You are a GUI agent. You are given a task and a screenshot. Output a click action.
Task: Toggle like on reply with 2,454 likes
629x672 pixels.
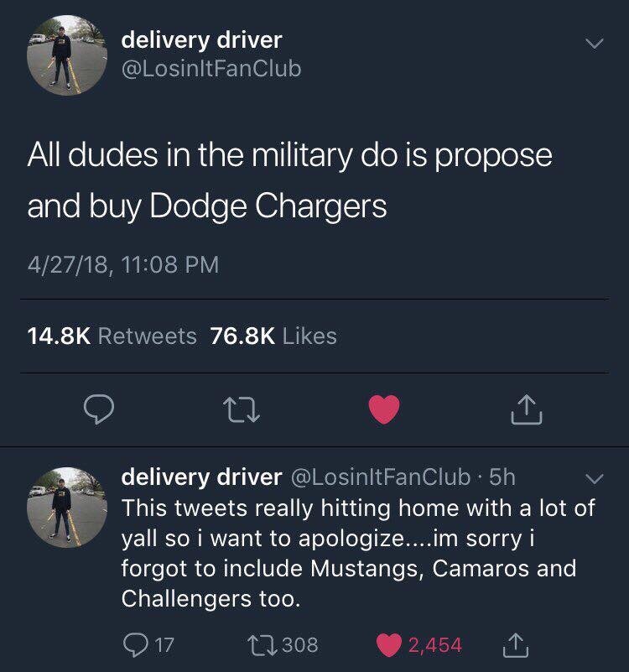pos(419,645)
